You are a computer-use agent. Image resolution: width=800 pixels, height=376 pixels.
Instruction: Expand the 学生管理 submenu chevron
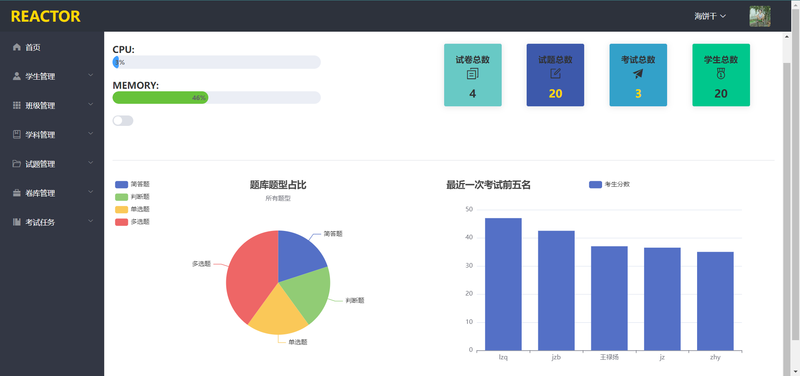[91, 76]
